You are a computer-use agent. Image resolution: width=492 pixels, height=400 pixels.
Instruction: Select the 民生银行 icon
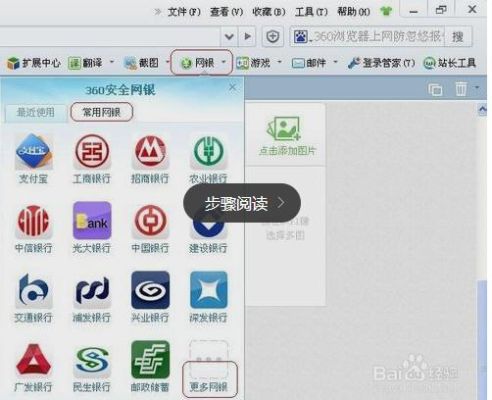coord(92,360)
